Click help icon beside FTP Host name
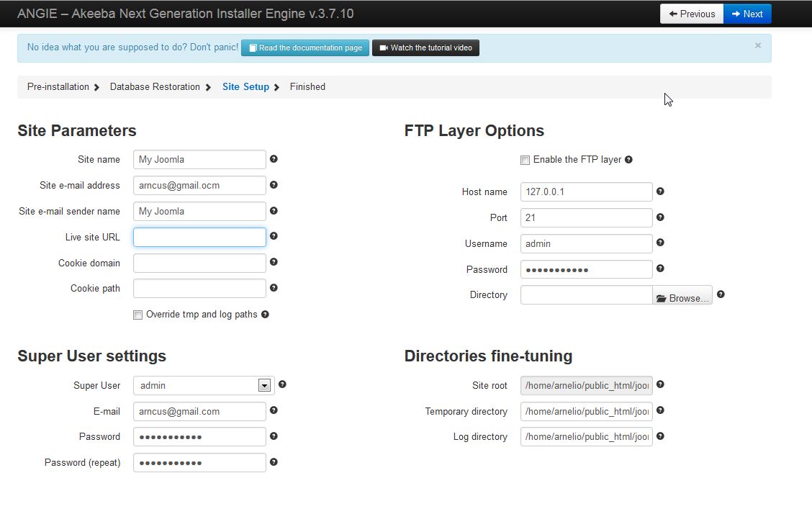 [x=659, y=192]
